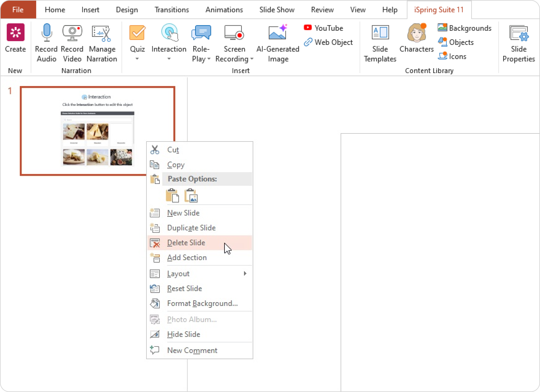Expand the Screen Recording dropdown

[252, 59]
